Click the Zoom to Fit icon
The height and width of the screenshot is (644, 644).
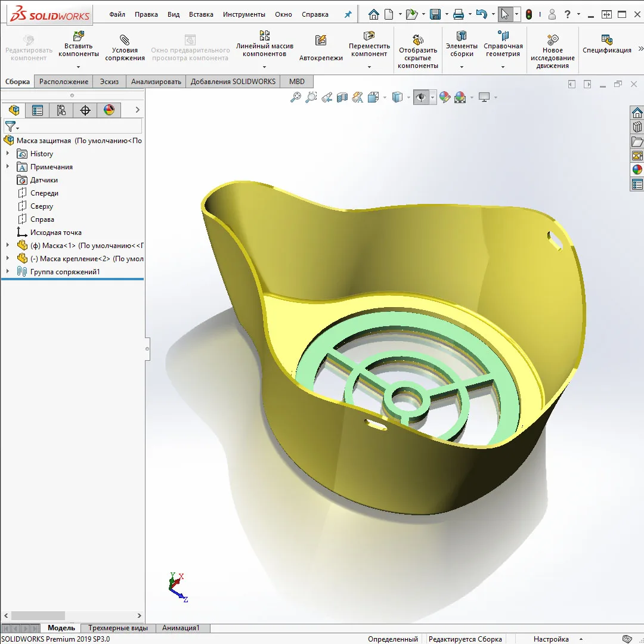click(x=296, y=97)
